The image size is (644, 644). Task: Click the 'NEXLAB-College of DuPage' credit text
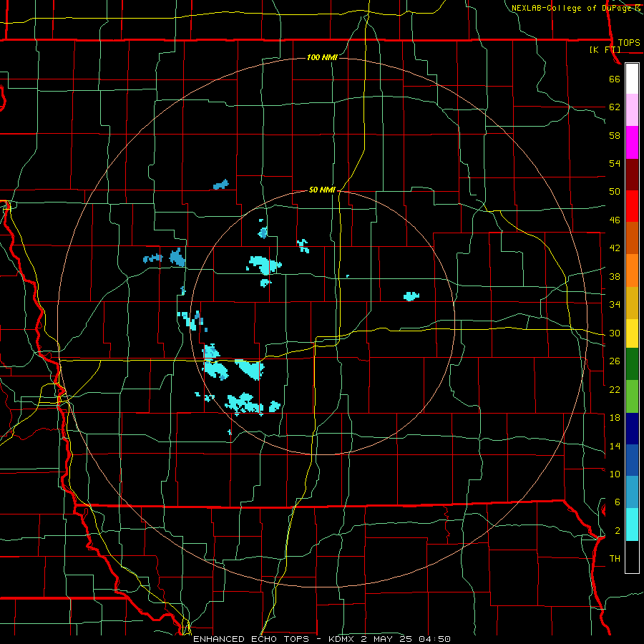click(571, 8)
